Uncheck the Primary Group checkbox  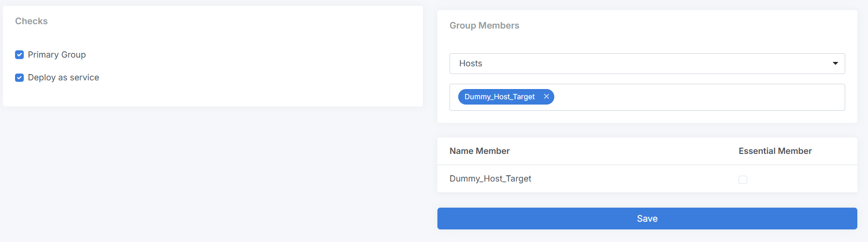pos(19,55)
